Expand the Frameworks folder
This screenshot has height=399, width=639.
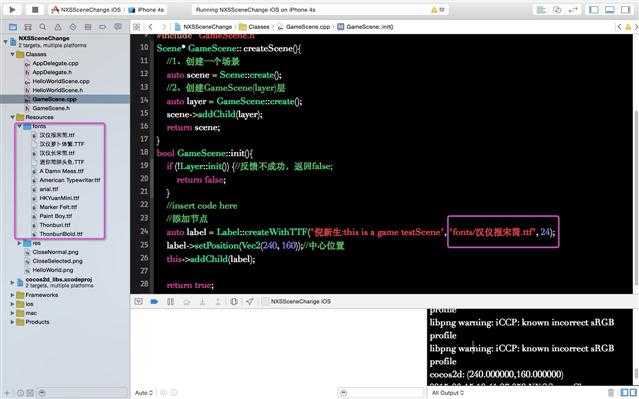click(12, 295)
